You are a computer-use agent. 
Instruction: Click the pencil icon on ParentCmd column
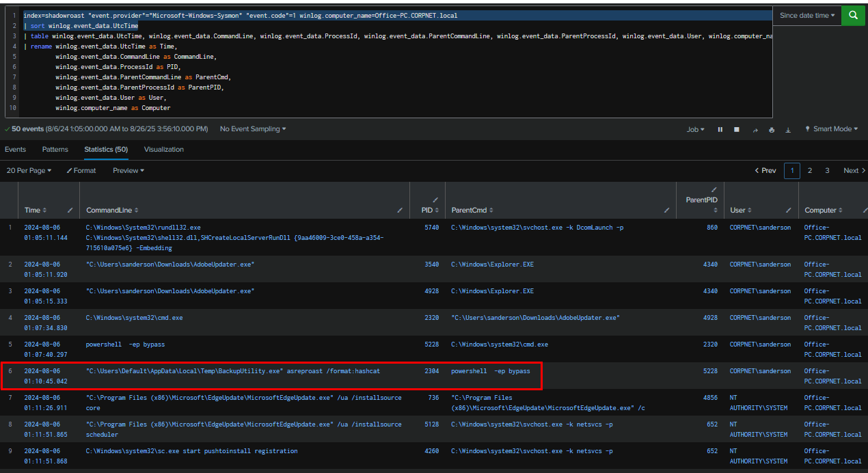(x=668, y=211)
